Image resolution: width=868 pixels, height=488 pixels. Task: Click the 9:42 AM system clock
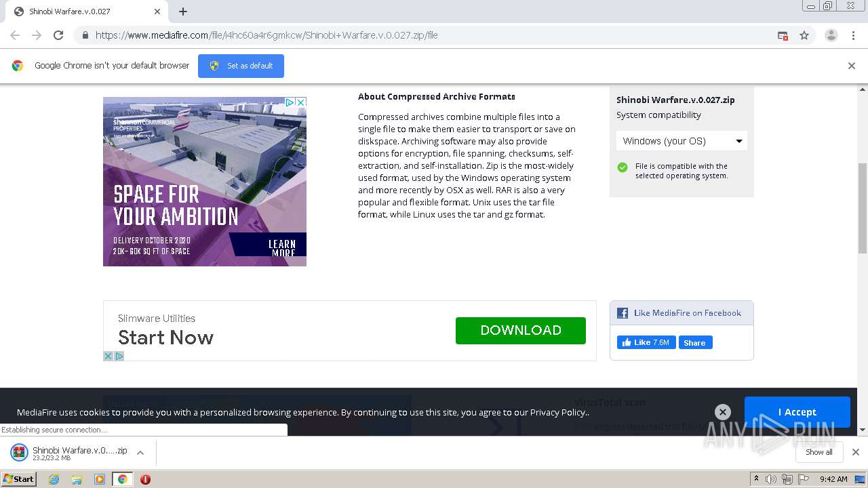(833, 479)
